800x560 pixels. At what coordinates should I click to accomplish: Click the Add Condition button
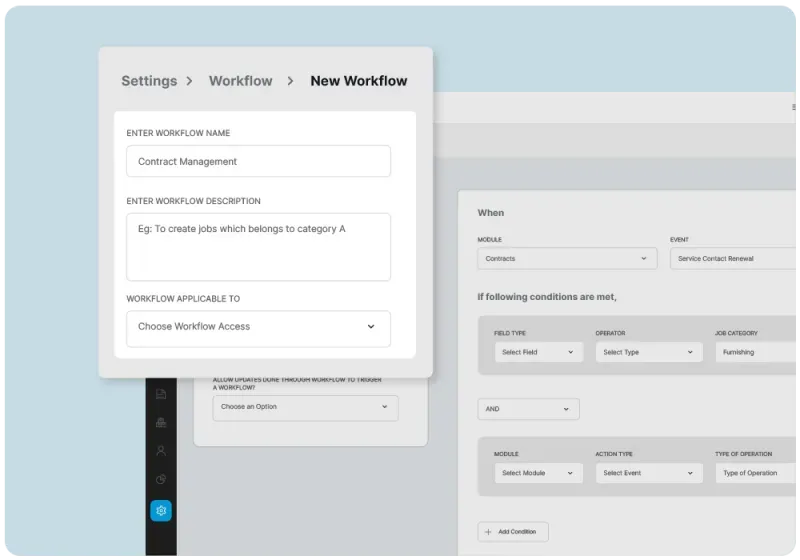(x=513, y=532)
